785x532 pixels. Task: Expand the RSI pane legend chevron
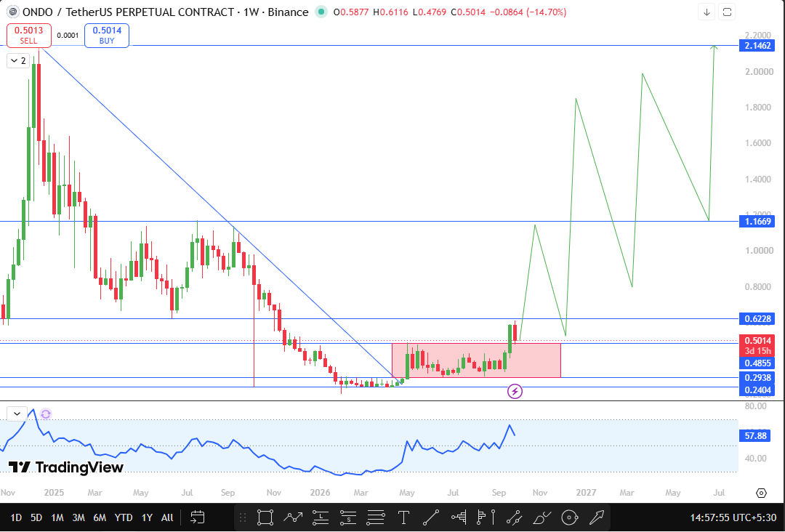17,414
